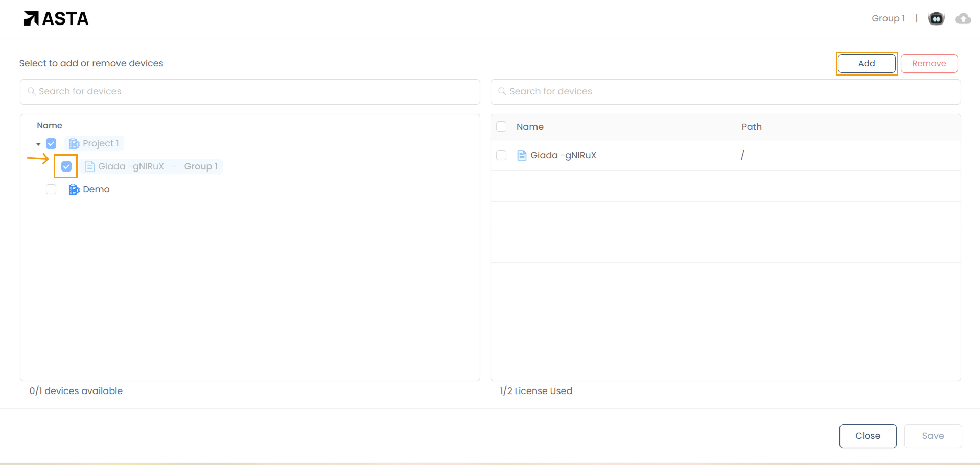The height and width of the screenshot is (465, 980).
Task: Select the Giada row checkbox in right table
Action: [501, 155]
